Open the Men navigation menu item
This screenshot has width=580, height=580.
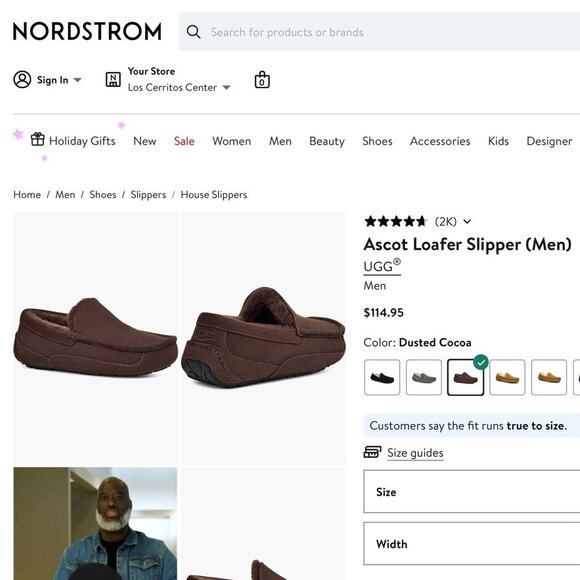coord(280,141)
